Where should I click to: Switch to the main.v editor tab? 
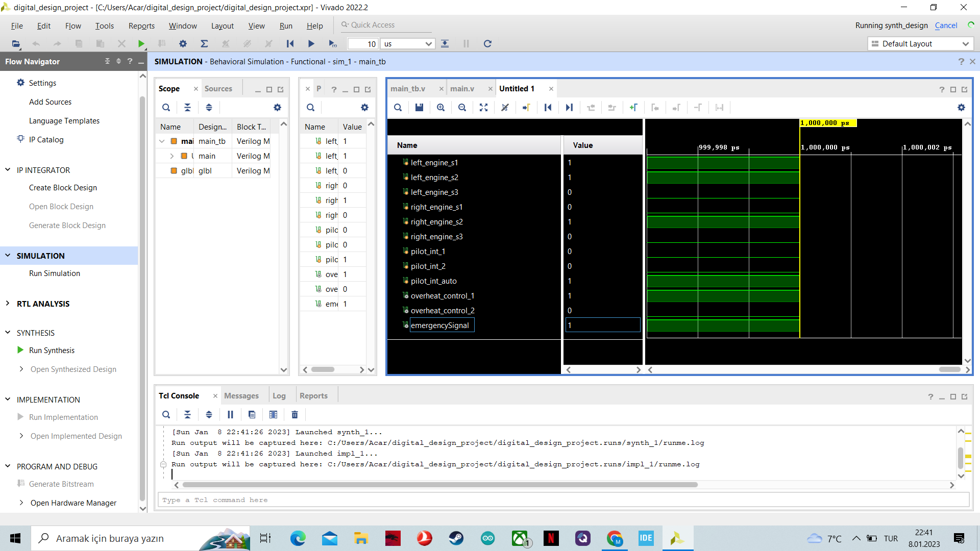click(462, 88)
